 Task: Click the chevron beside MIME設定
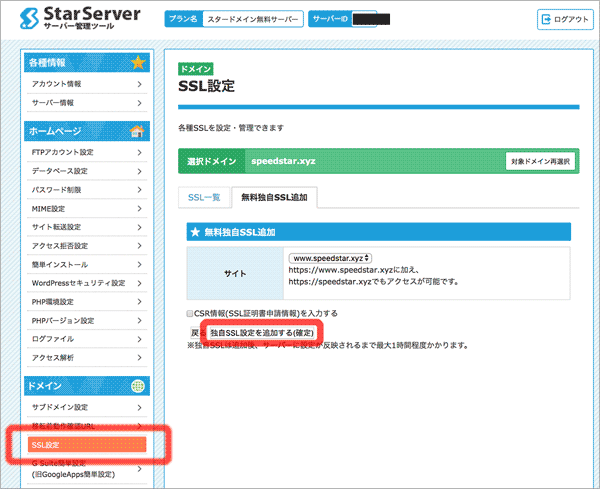pyautogui.click(x=140, y=209)
